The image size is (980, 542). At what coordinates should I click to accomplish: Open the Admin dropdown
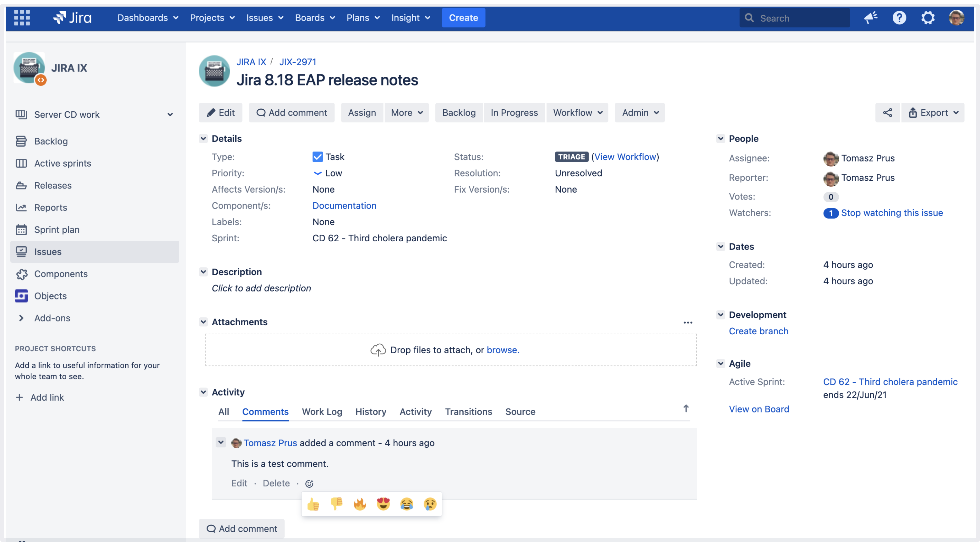tap(640, 112)
